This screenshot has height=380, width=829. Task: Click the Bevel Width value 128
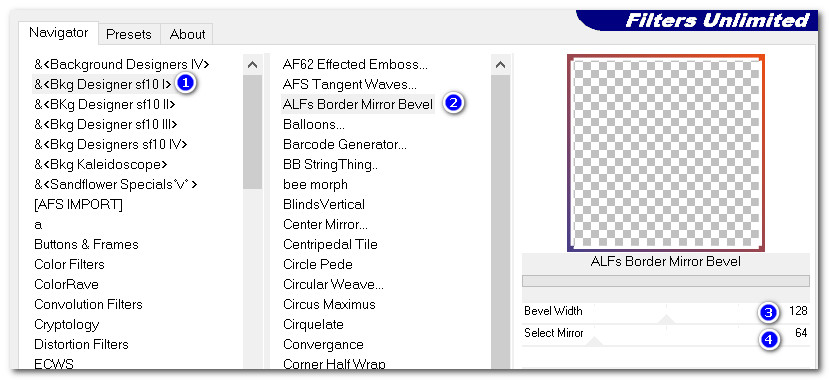(798, 311)
